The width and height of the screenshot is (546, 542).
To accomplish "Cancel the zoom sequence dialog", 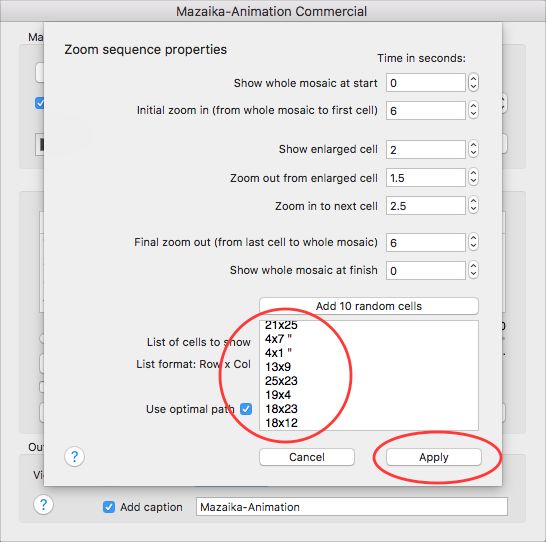I will [x=307, y=457].
